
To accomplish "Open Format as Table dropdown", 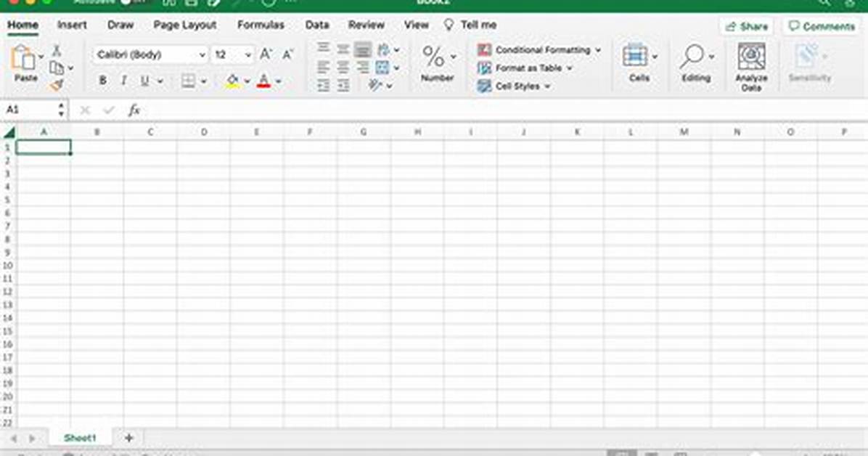I will pyautogui.click(x=525, y=68).
